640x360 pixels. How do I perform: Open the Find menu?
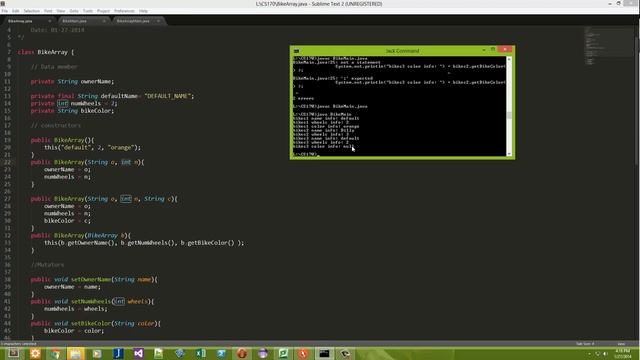coord(48,11)
